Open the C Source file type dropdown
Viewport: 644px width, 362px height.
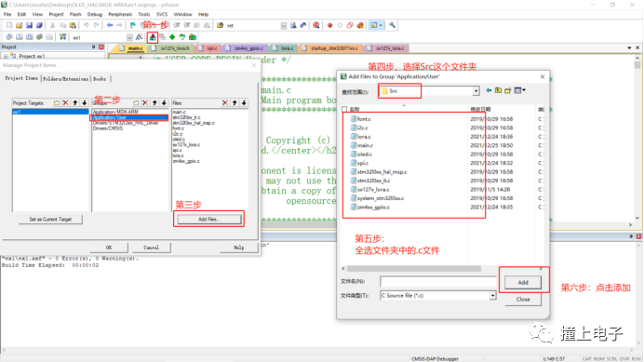pos(492,295)
